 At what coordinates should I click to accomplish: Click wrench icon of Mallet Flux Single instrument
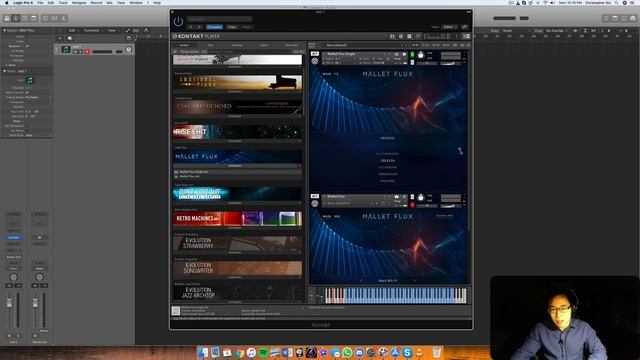coord(315,54)
